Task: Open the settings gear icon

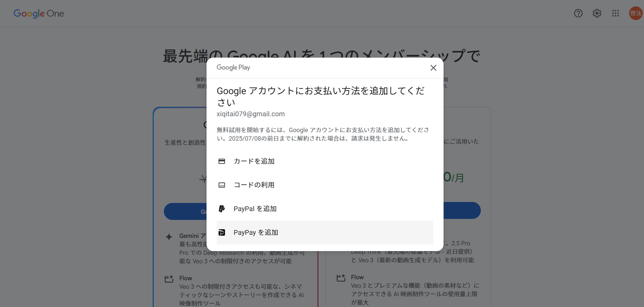Action: pyautogui.click(x=597, y=13)
